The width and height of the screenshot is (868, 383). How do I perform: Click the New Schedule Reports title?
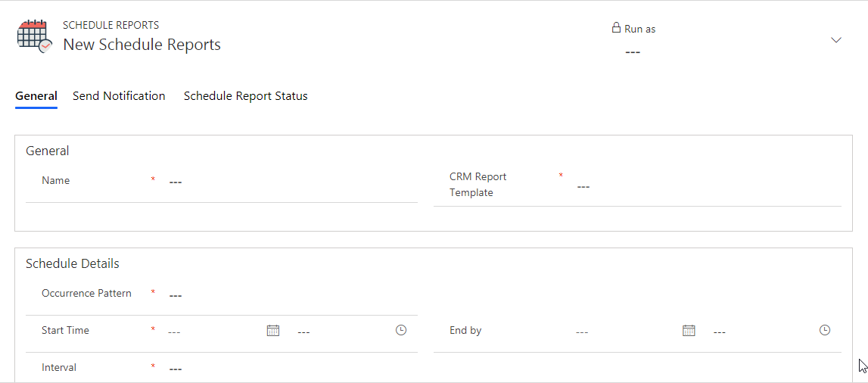[142, 45]
